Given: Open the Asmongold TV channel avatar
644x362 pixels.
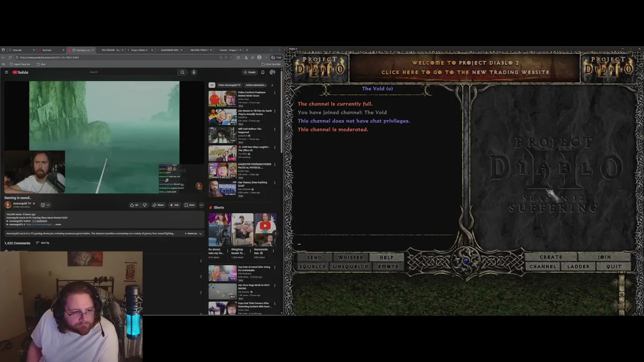Looking at the screenshot, I should tap(8, 205).
